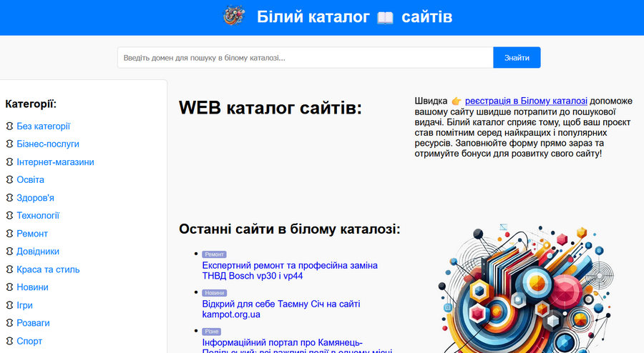Image resolution: width=644 pixels, height=353 pixels.
Task: Click the 'Знайти' search button
Action: pos(517,58)
